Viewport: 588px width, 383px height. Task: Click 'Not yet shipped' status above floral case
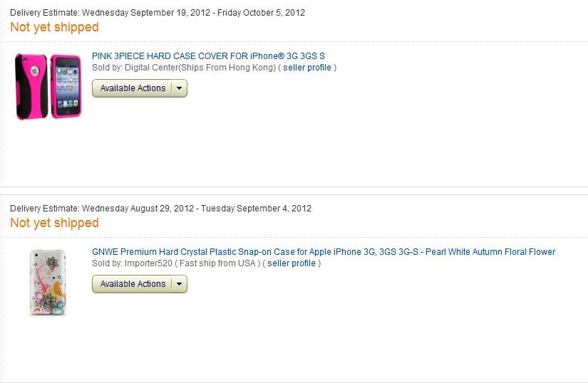(x=54, y=223)
